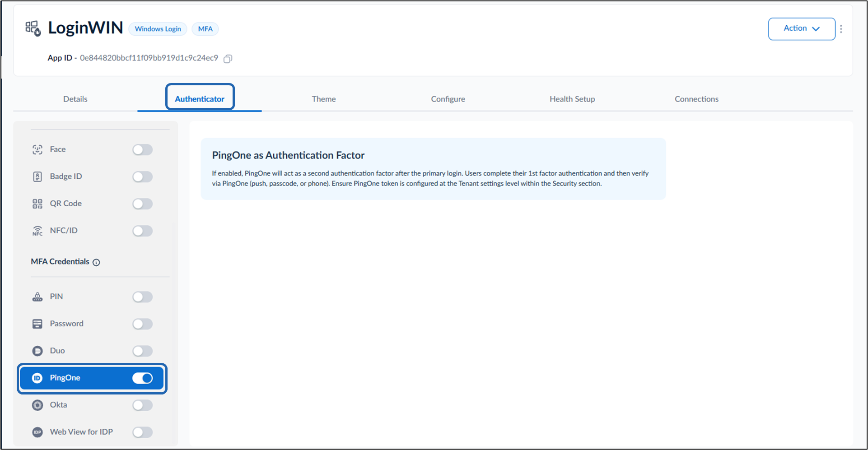Screen dimensions: 868x450
Task: Go to the Configure tab
Action: (x=448, y=99)
